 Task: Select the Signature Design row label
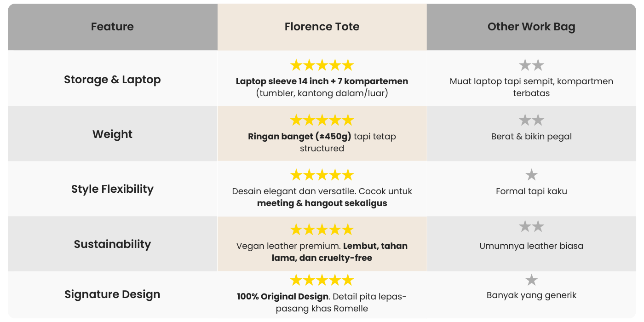[113, 294]
